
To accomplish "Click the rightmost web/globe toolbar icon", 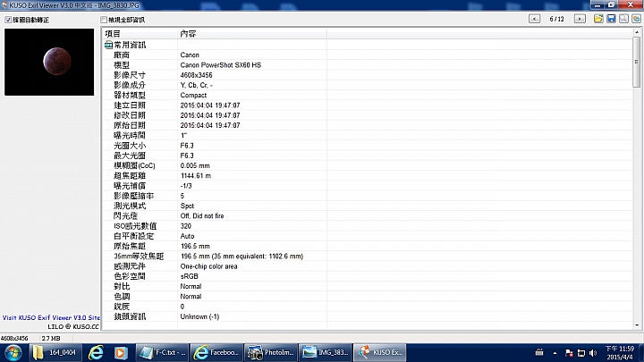I will point(636,19).
